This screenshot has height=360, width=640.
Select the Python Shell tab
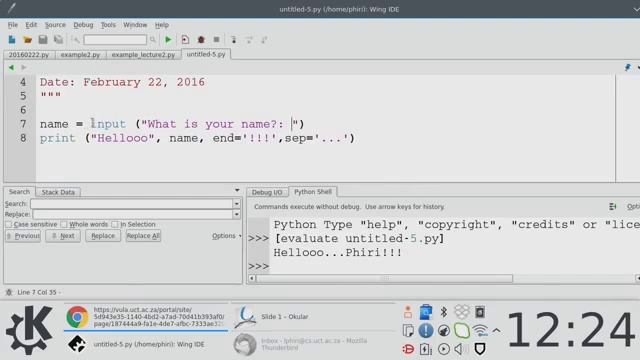pyautogui.click(x=313, y=192)
